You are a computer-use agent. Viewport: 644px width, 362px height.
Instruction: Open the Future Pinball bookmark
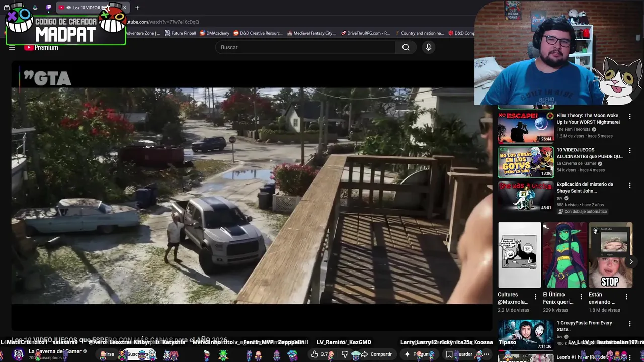click(180, 33)
